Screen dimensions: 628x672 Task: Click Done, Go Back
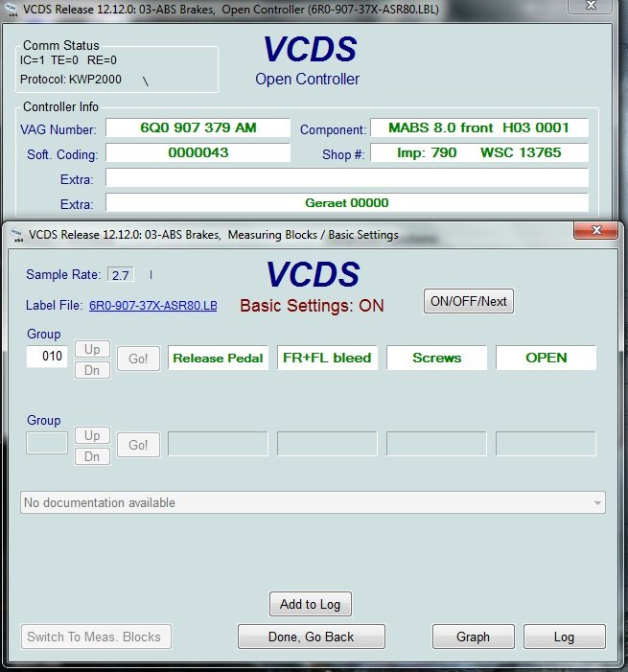tap(312, 637)
